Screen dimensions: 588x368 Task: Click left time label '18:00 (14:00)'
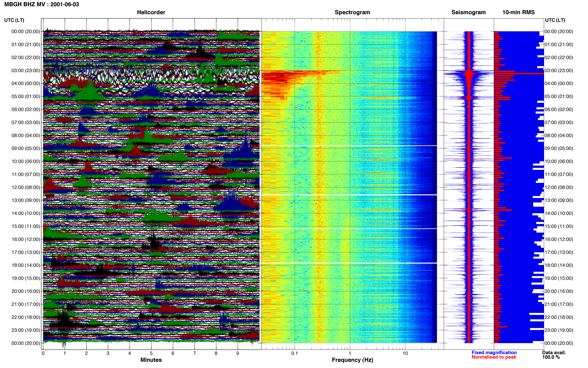[x=26, y=265]
